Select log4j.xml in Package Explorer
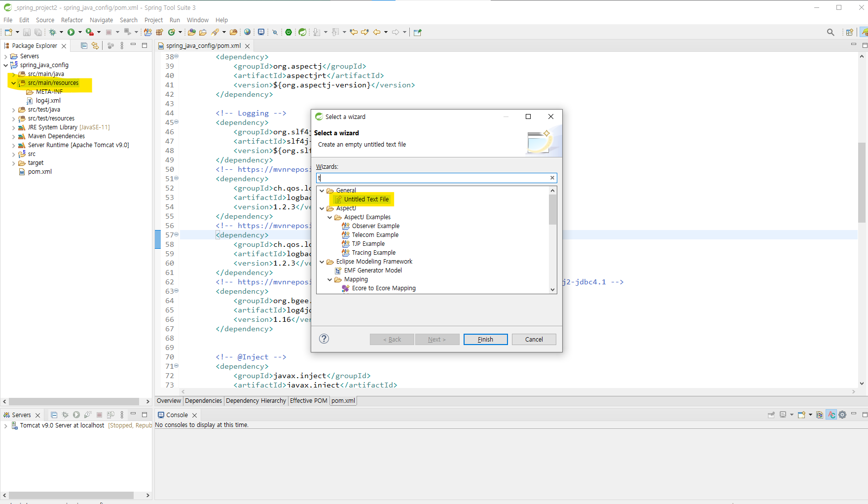The width and height of the screenshot is (868, 504). [48, 101]
